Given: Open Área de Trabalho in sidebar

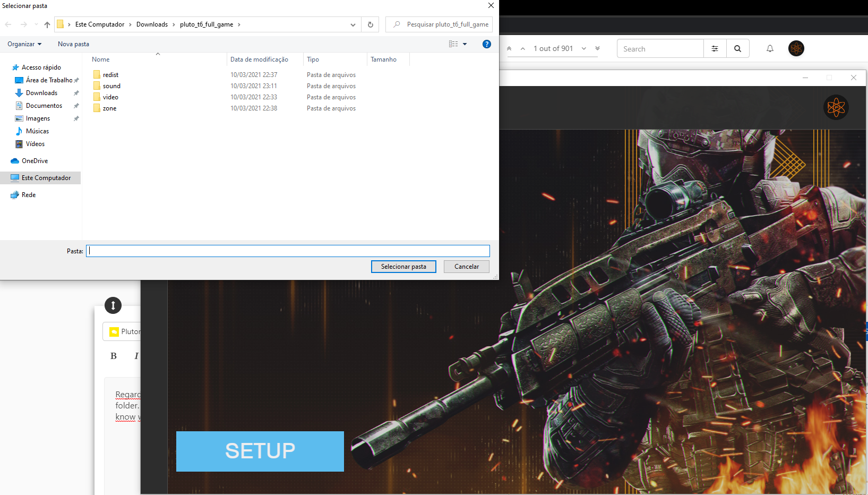Looking at the screenshot, I should pos(49,80).
